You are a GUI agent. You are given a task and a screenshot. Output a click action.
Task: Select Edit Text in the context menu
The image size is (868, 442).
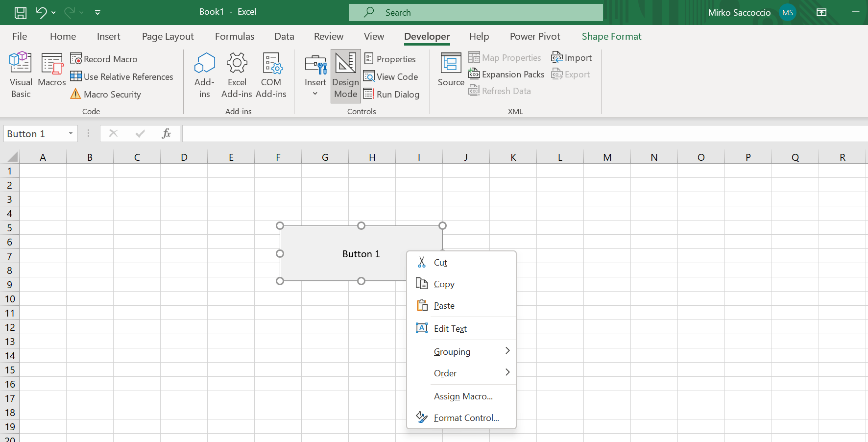coord(461,329)
